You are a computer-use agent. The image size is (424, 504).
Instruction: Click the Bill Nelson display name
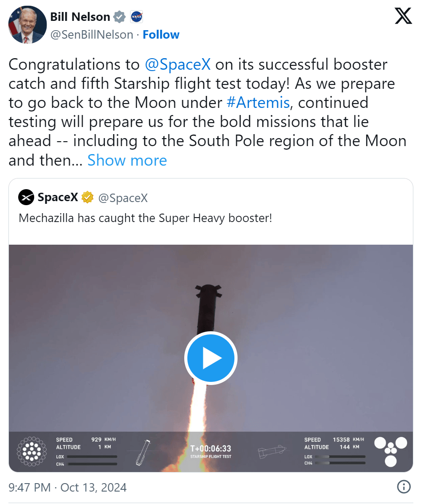tap(80, 17)
